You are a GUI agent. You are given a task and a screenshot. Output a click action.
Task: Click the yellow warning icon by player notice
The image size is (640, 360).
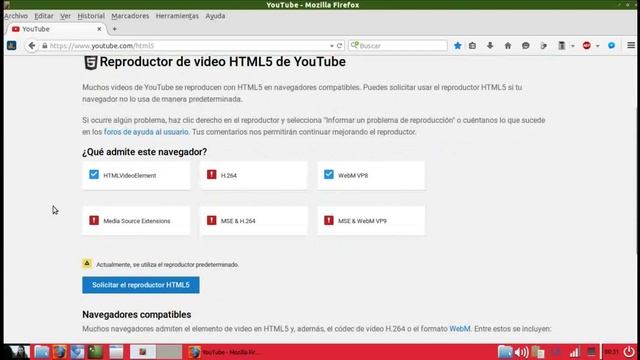(87, 264)
